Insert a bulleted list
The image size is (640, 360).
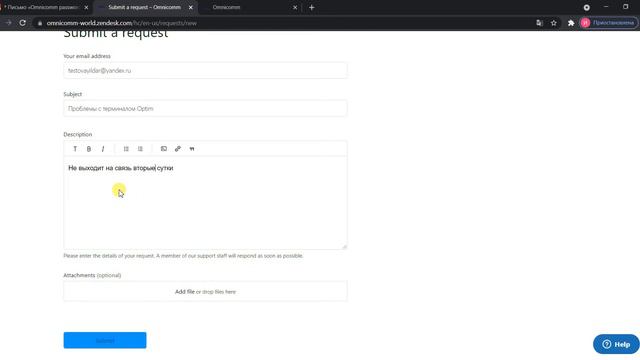pyautogui.click(x=126, y=149)
